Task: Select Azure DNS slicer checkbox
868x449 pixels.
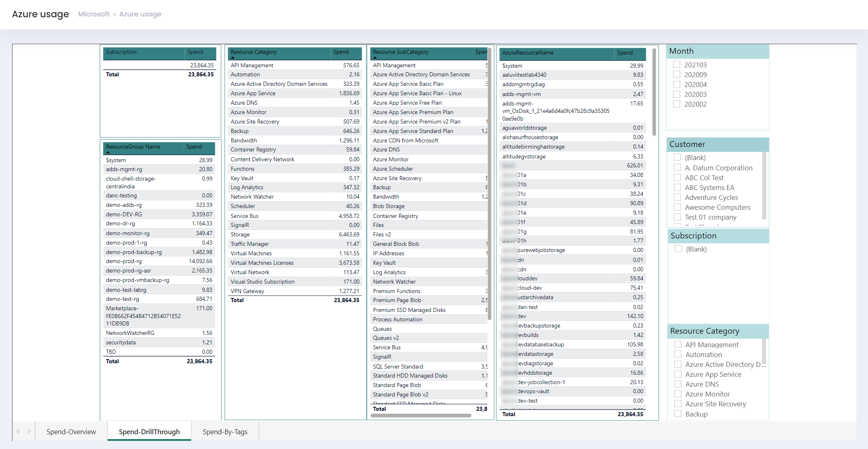Action: [x=678, y=384]
